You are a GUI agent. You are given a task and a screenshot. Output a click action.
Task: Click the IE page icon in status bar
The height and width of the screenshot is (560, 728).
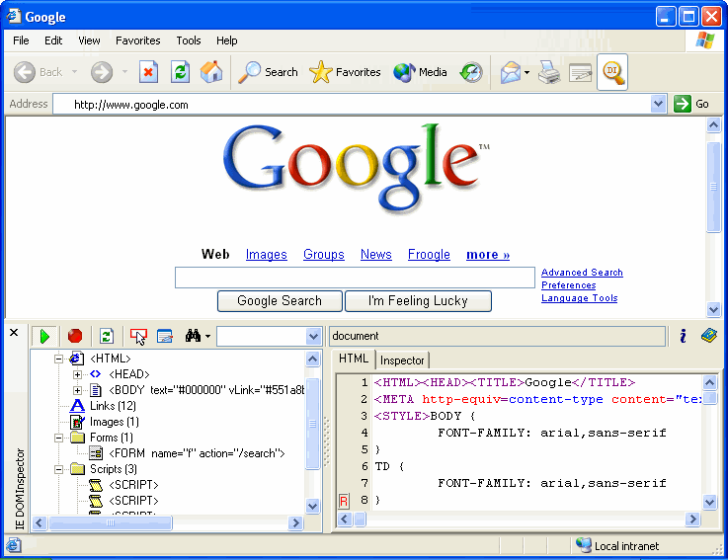tap(14, 545)
